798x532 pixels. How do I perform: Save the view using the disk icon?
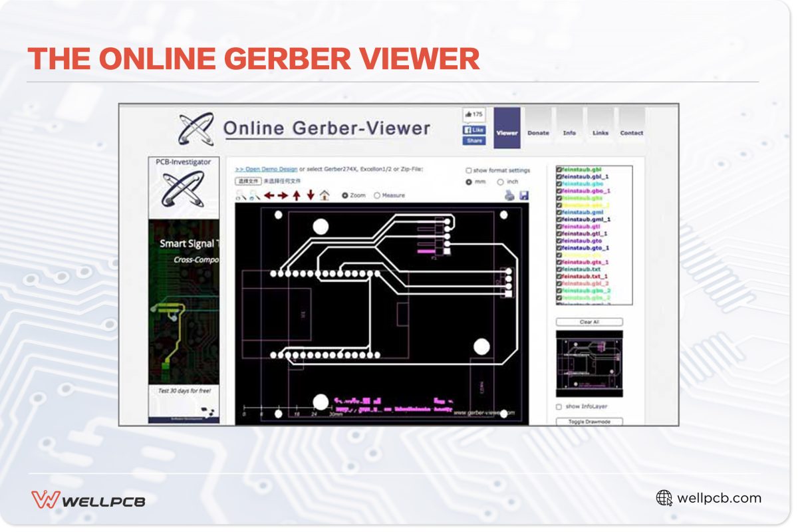(x=523, y=196)
